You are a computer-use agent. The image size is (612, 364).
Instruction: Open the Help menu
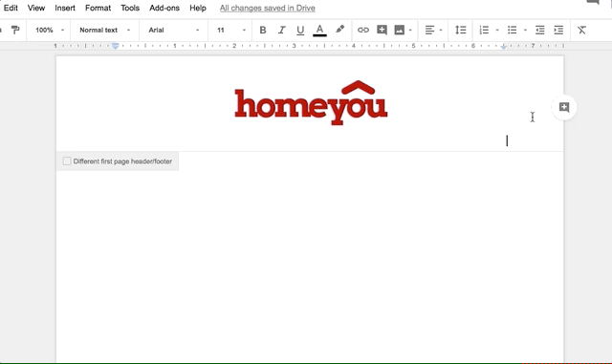tap(198, 8)
